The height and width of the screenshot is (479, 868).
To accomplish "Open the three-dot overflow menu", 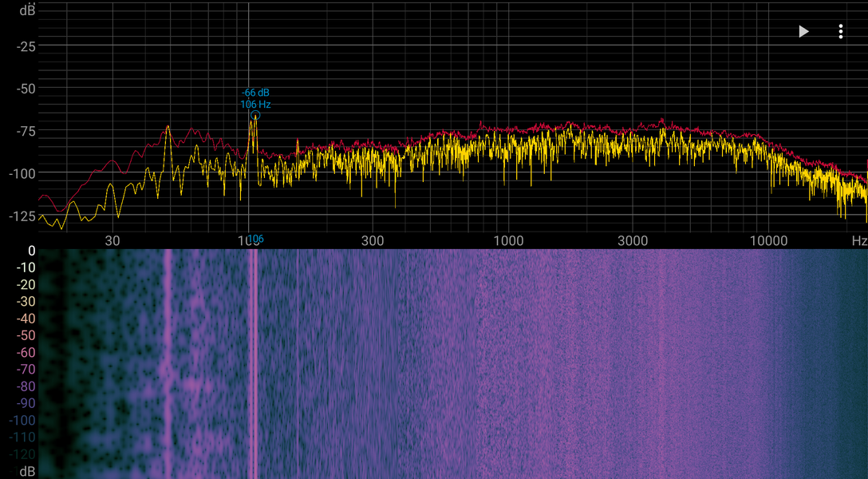I will 840,32.
